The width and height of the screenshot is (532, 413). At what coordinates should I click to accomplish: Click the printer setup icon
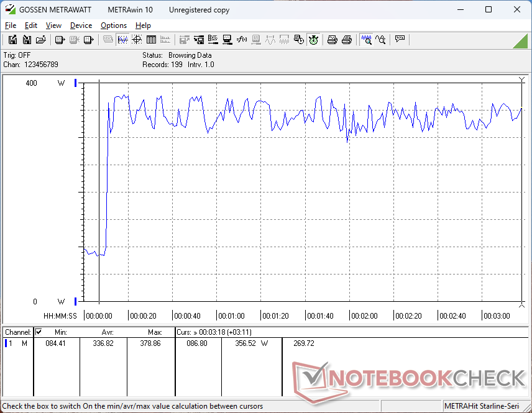[x=346, y=40]
